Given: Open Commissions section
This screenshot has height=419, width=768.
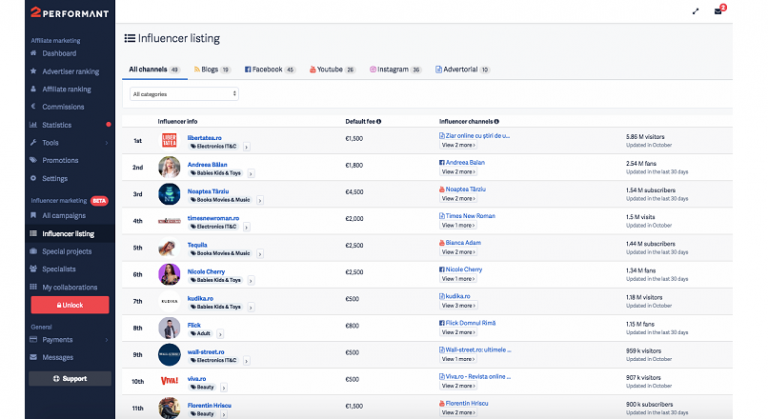Looking at the screenshot, I should pyautogui.click(x=63, y=107).
